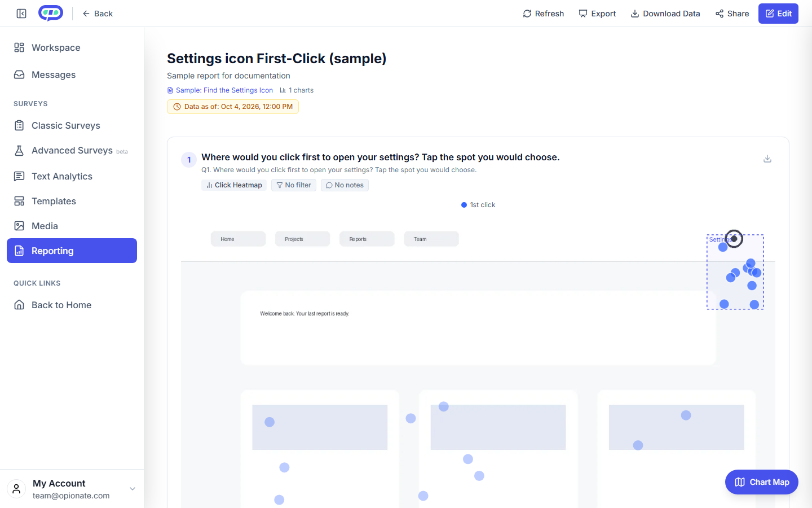
Task: Click the Projects tab in the heatmap image
Action: [x=302, y=239]
